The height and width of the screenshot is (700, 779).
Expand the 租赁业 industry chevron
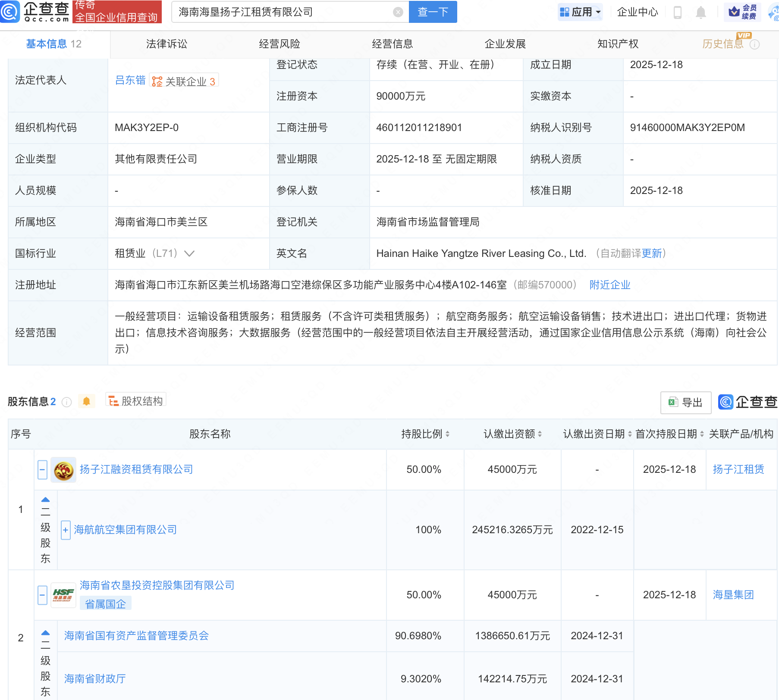pyautogui.click(x=189, y=253)
